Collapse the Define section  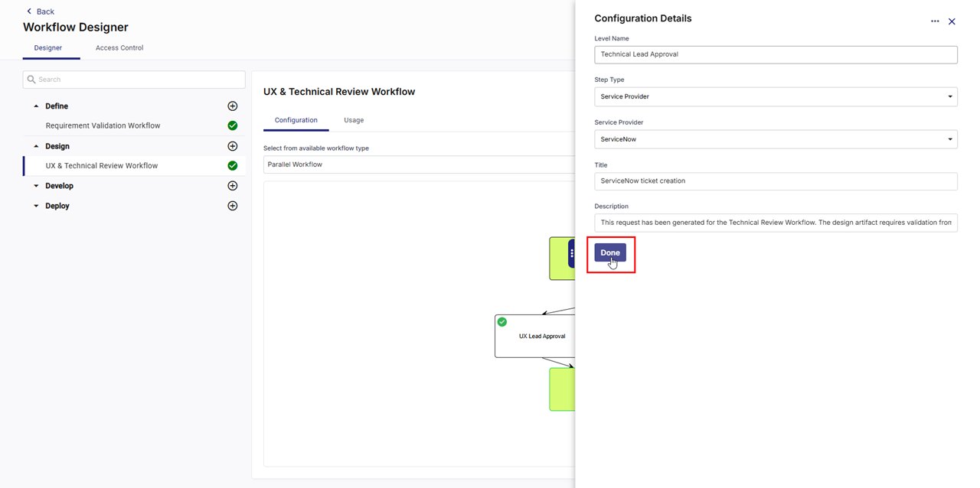click(36, 106)
